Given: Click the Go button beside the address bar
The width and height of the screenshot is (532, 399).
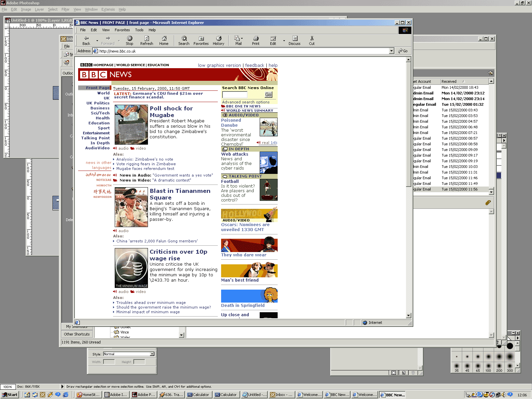Looking at the screenshot, I should [x=403, y=51].
